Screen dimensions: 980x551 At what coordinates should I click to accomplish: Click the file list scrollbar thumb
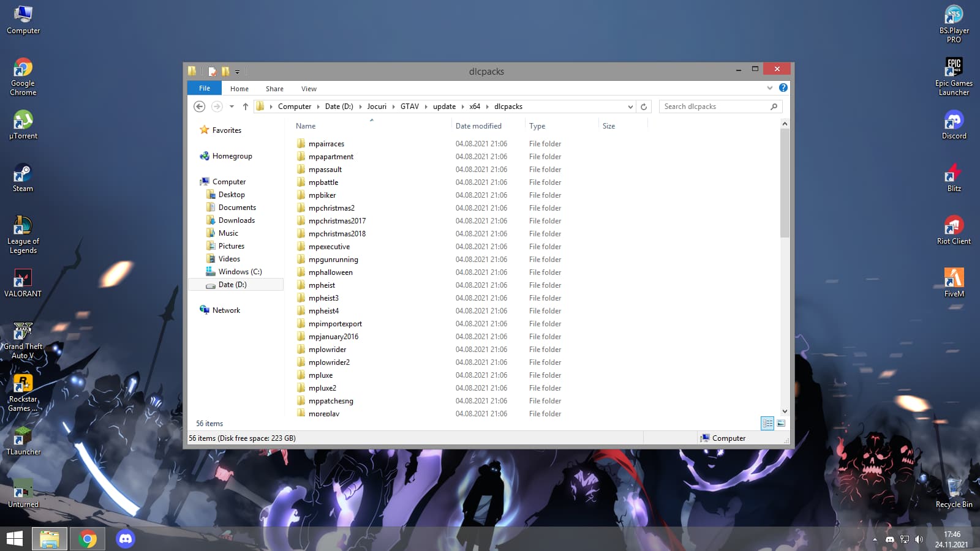(x=785, y=183)
